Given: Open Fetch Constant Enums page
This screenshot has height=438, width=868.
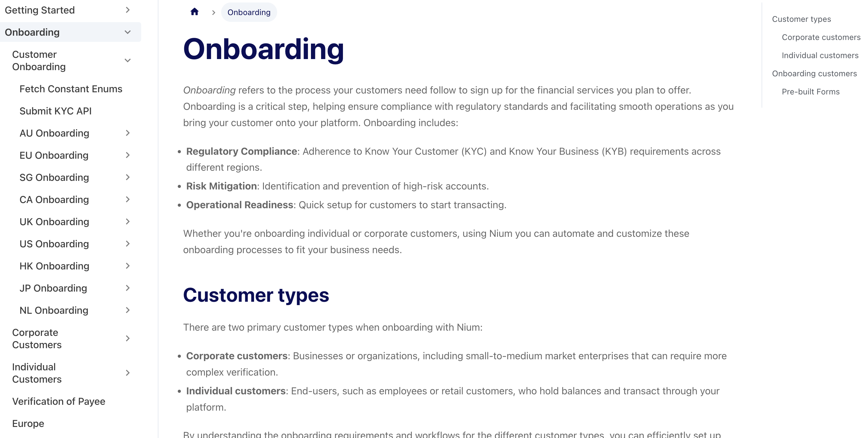Looking at the screenshot, I should pyautogui.click(x=71, y=89).
